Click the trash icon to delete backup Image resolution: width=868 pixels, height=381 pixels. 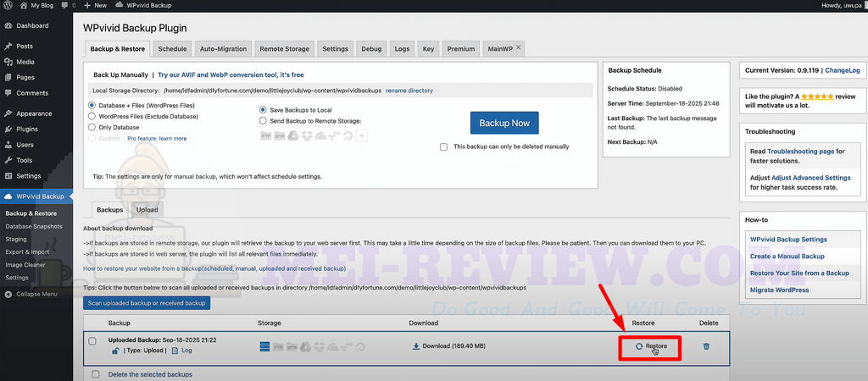(707, 346)
